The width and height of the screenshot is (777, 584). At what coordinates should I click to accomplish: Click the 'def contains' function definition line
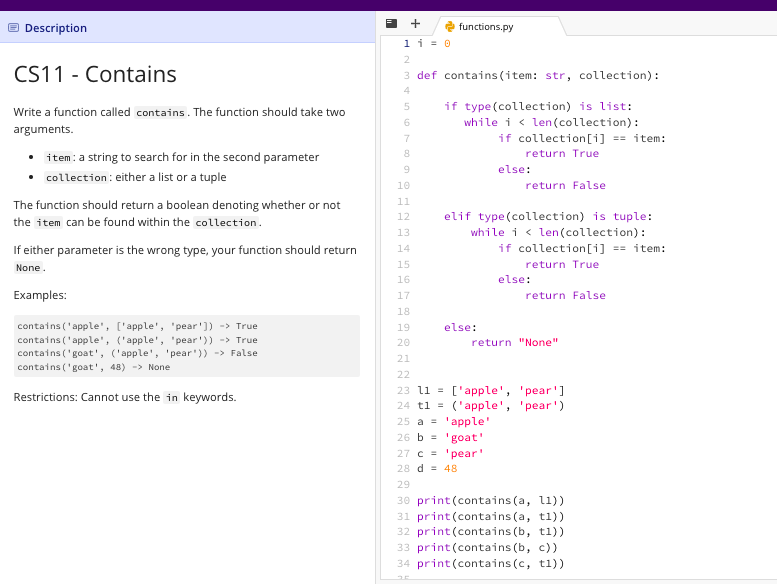pos(538,75)
